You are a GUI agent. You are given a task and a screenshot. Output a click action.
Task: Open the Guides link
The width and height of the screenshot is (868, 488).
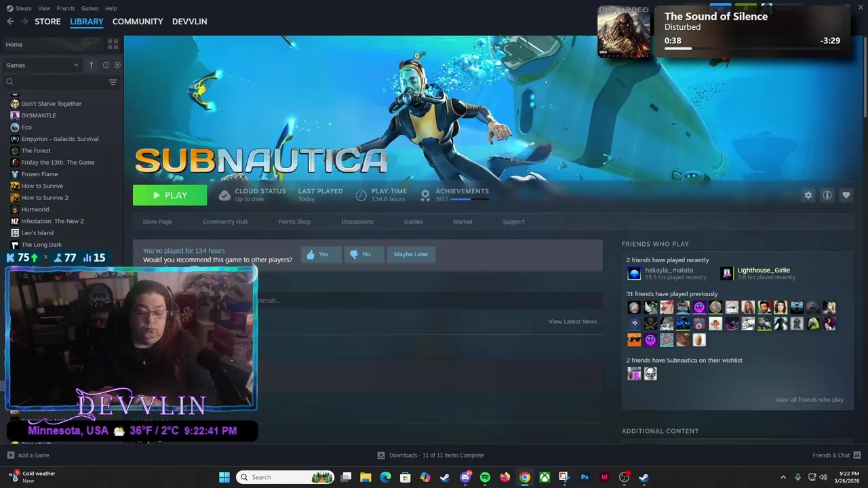point(413,222)
